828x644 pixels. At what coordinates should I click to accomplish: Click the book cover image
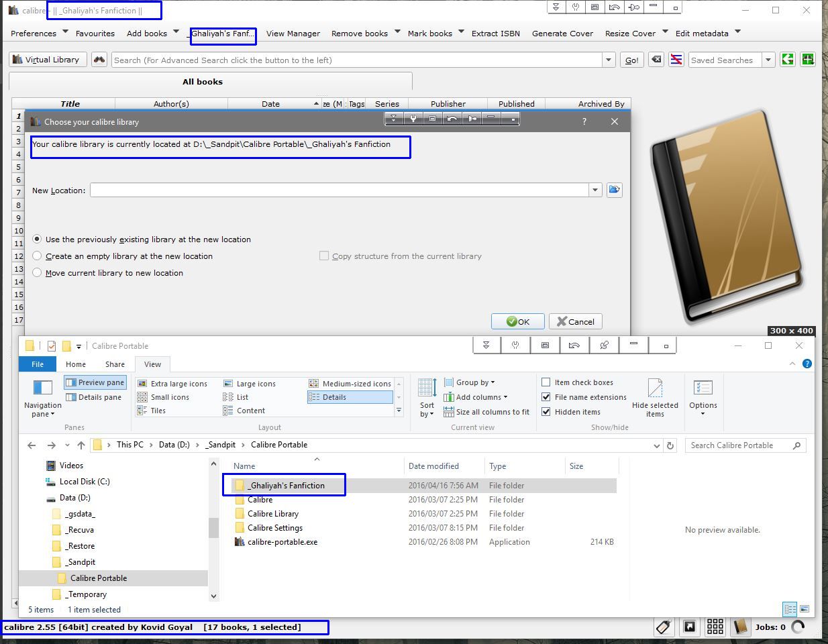pos(727,217)
